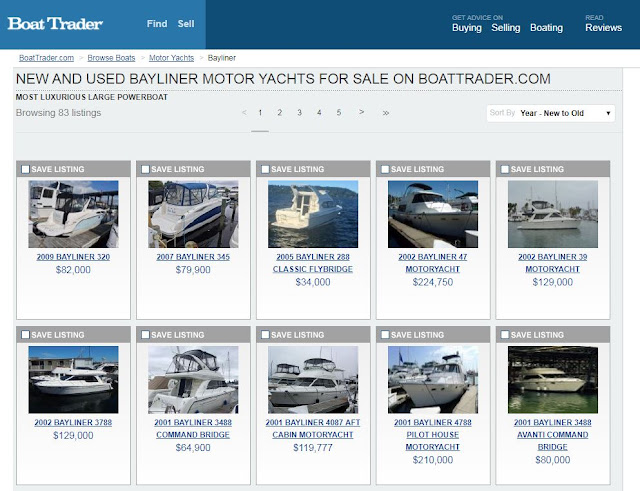Click the Bayliner breadcrumb text
This screenshot has width=640, height=491.
pos(222,58)
